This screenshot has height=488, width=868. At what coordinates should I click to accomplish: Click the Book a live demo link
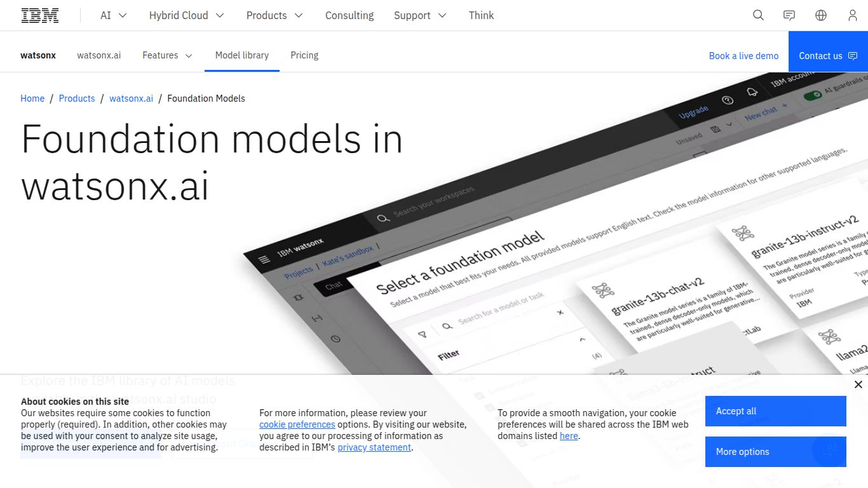tap(743, 55)
